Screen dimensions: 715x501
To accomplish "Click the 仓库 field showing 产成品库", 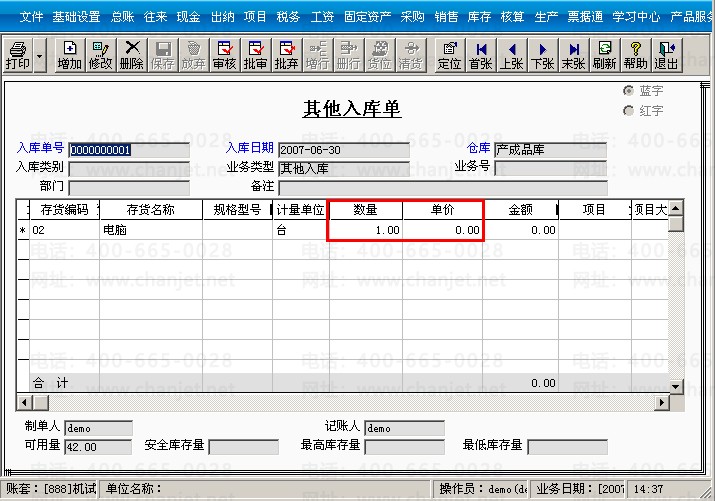I will (x=550, y=150).
